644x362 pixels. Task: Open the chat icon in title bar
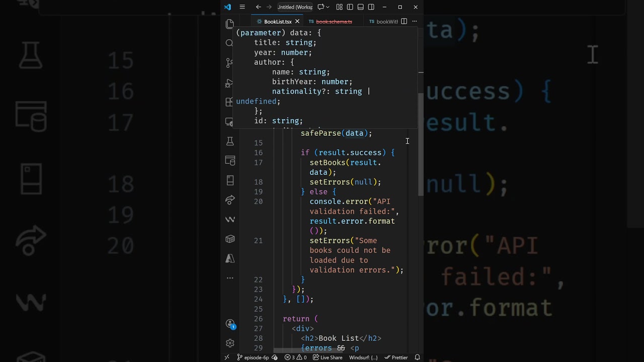pyautogui.click(x=320, y=7)
